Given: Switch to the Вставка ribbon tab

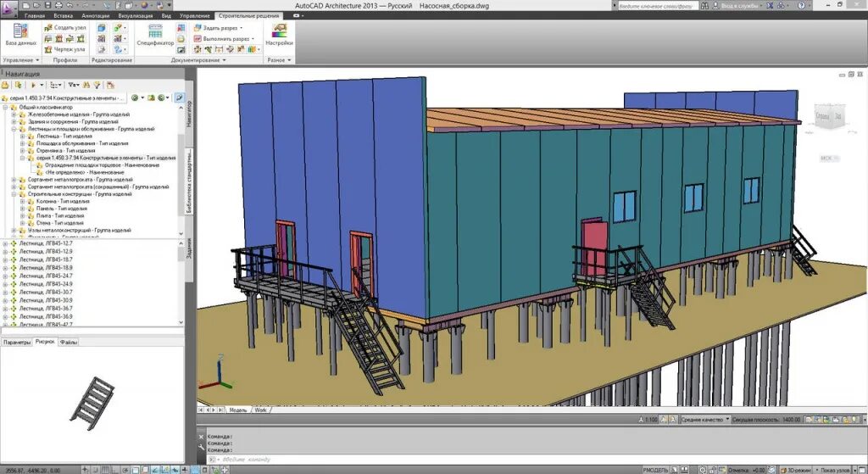Looking at the screenshot, I should (63, 15).
